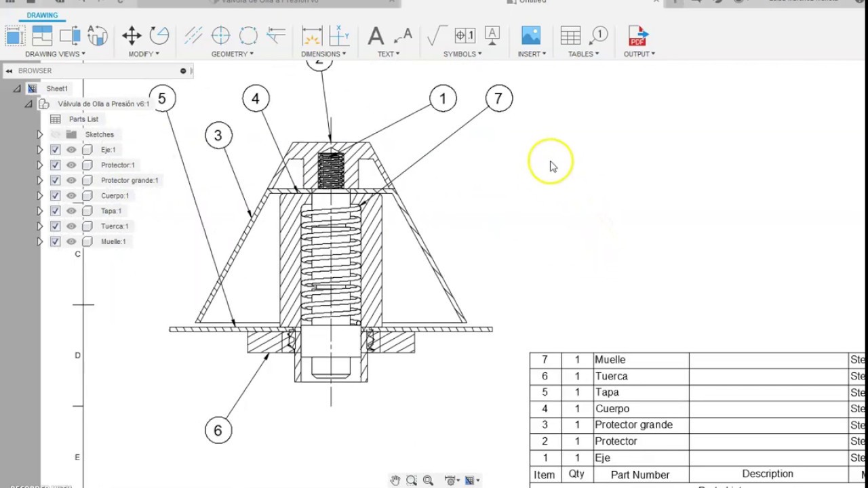The image size is (868, 488).
Task: Uncheck the Muelle:1 checkbox
Action: (56, 241)
